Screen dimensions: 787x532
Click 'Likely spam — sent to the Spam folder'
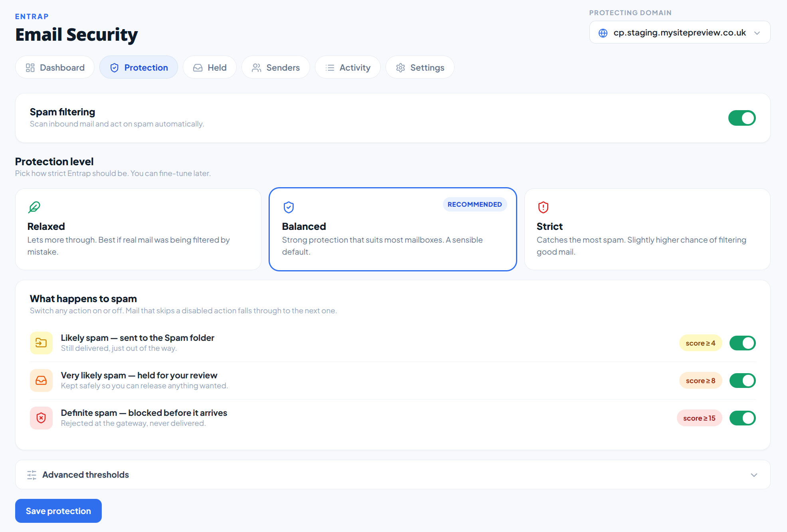click(x=138, y=338)
